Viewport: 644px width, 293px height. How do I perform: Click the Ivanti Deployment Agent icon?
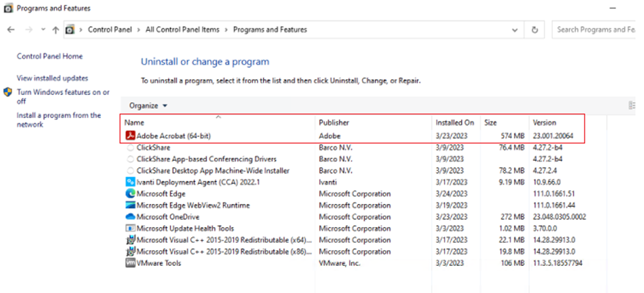(x=129, y=182)
